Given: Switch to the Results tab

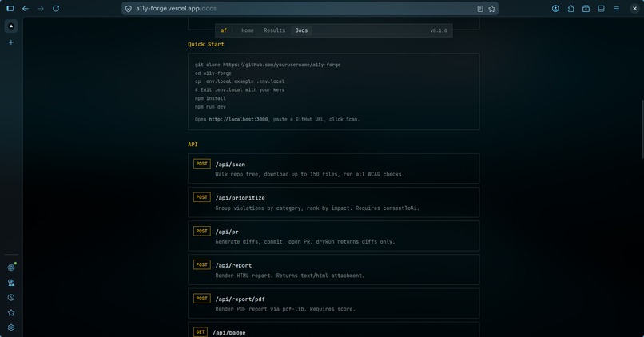Looking at the screenshot, I should pos(274,30).
